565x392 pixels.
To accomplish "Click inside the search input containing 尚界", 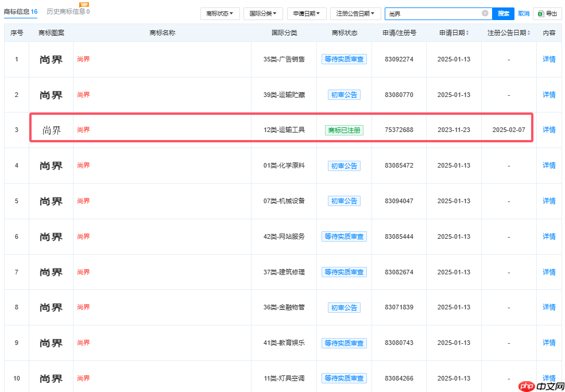I will 436,13.
